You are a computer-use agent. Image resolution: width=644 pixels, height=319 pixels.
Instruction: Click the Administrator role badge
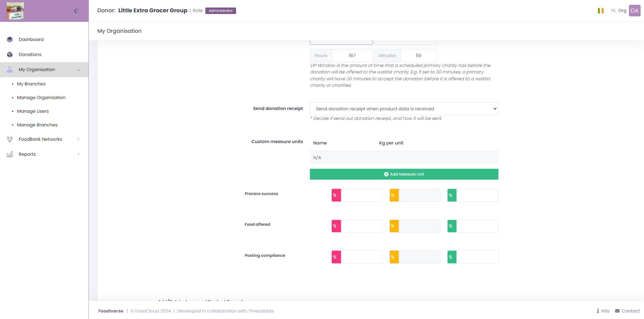click(221, 11)
